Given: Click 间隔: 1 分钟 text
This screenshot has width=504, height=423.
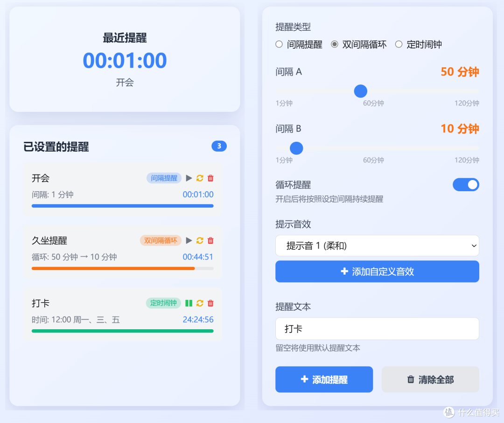Looking at the screenshot, I should point(52,194).
